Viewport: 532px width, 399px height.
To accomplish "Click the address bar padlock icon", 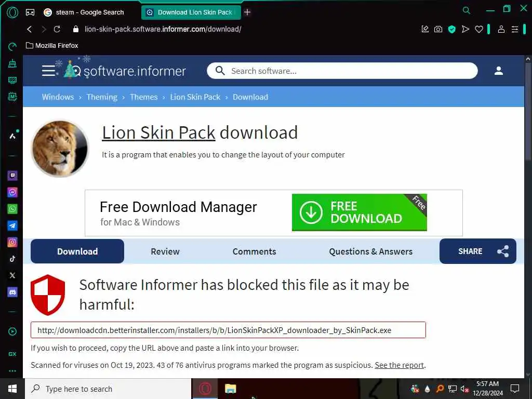I will click(76, 29).
